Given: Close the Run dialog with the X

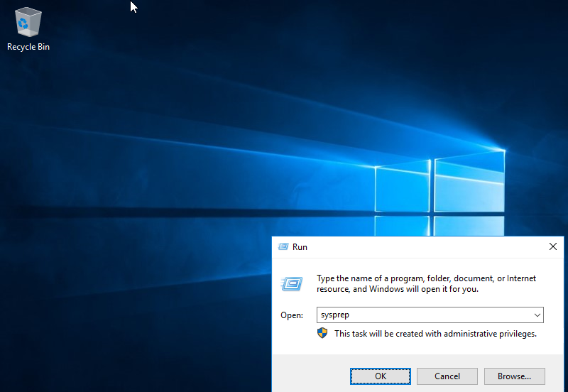Looking at the screenshot, I should 553,246.
